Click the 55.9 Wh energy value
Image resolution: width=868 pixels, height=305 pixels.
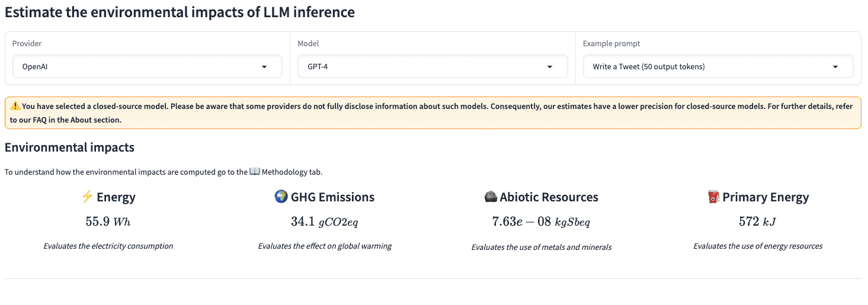pyautogui.click(x=108, y=221)
